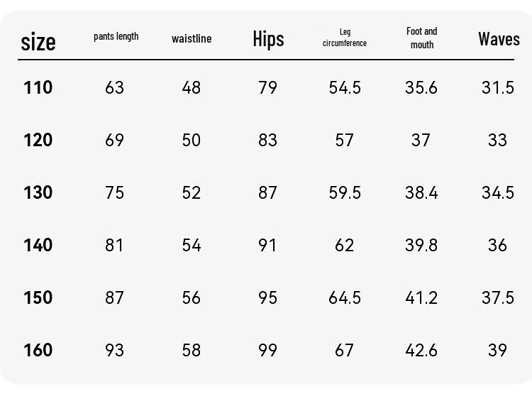The image size is (532, 394).
Task: Click the 'Waves' column header
Action: point(499,39)
